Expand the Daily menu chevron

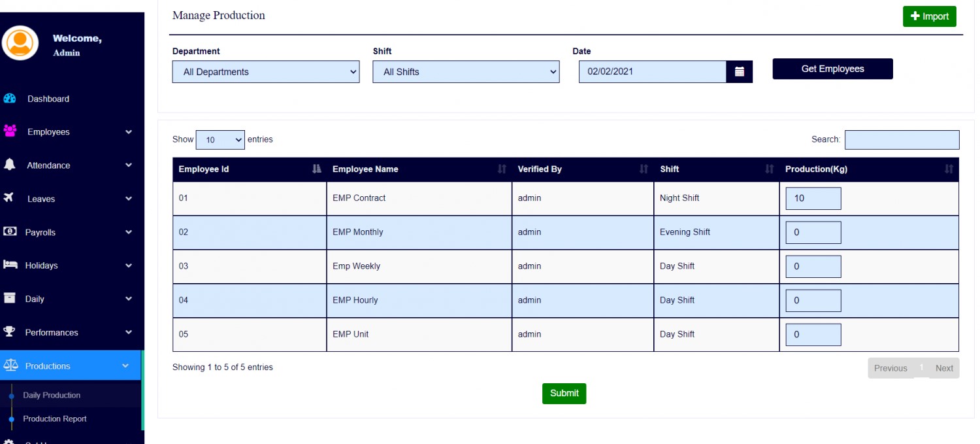(x=129, y=299)
